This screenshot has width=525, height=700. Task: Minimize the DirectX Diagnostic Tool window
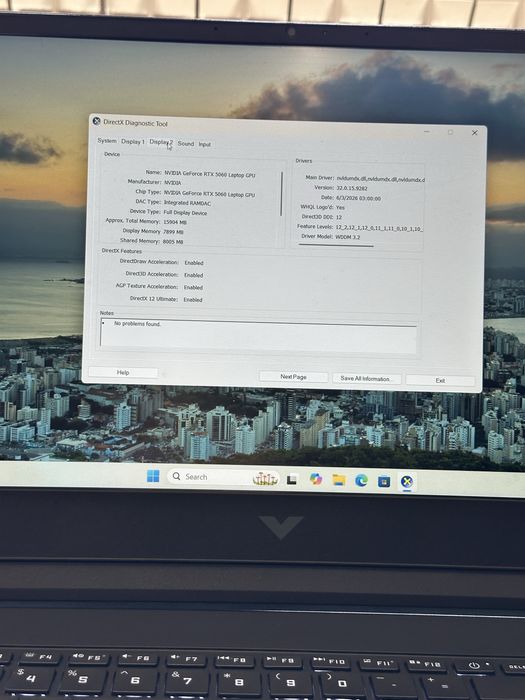click(x=427, y=131)
